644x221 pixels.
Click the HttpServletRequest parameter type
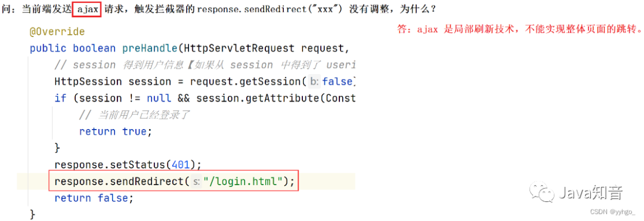pos(240,48)
